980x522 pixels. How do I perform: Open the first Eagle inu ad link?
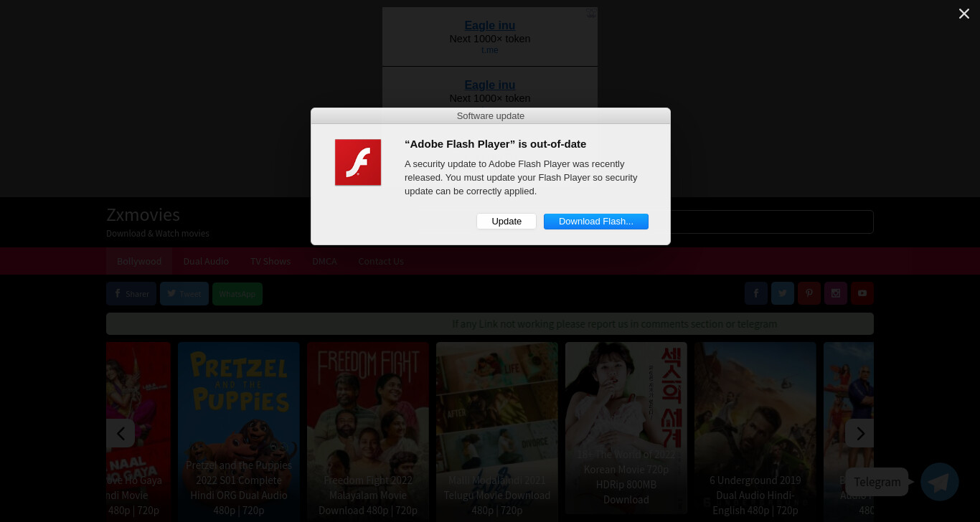point(490,26)
